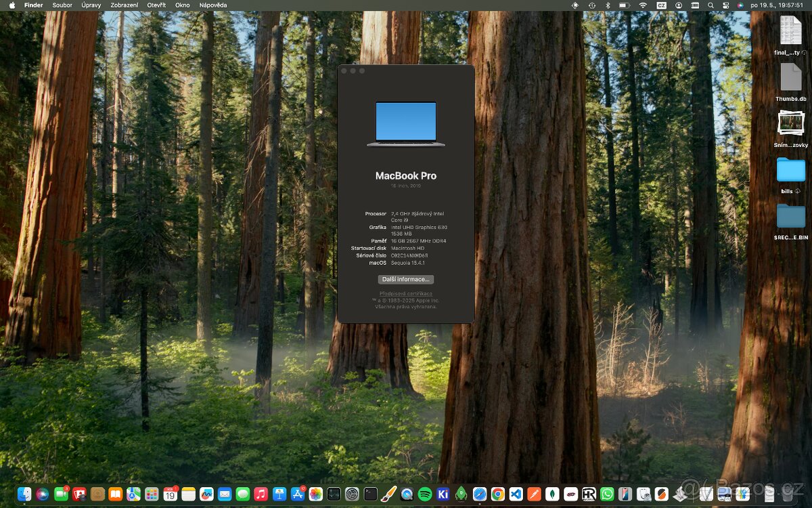The image size is (812, 508).
Task: Show battery status in menu bar
Action: pyautogui.click(x=625, y=5)
